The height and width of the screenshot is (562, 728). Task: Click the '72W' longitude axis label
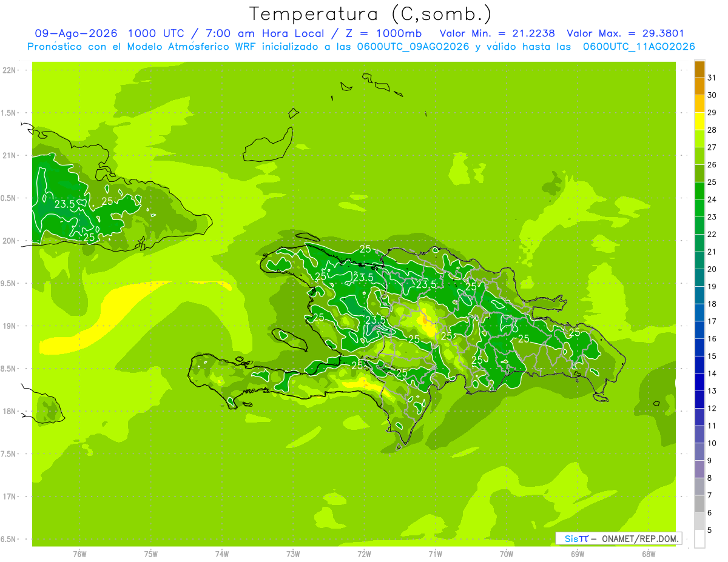pos(364,554)
